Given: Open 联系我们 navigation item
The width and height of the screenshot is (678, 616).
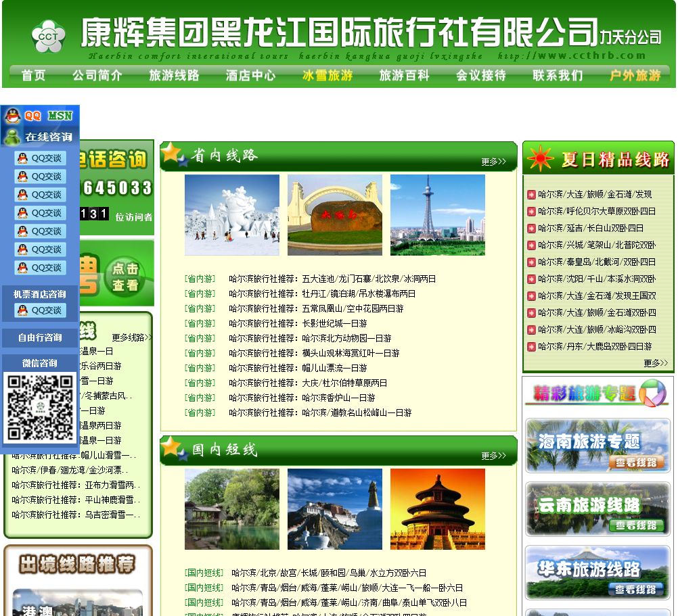Looking at the screenshot, I should [x=558, y=76].
